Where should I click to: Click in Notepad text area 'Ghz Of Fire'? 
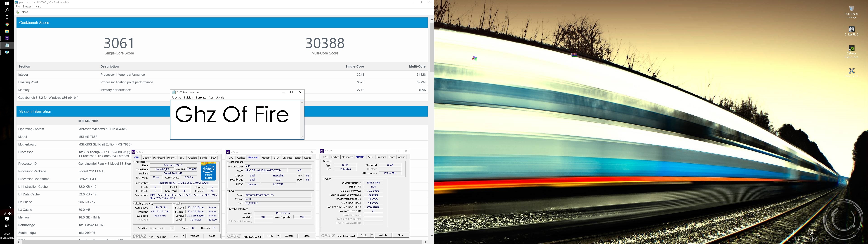pyautogui.click(x=232, y=115)
